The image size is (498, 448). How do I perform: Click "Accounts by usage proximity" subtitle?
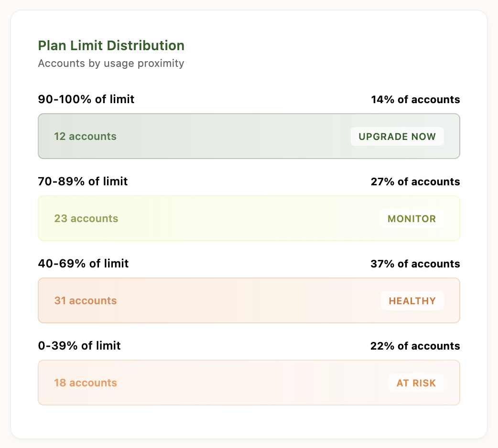pos(111,64)
